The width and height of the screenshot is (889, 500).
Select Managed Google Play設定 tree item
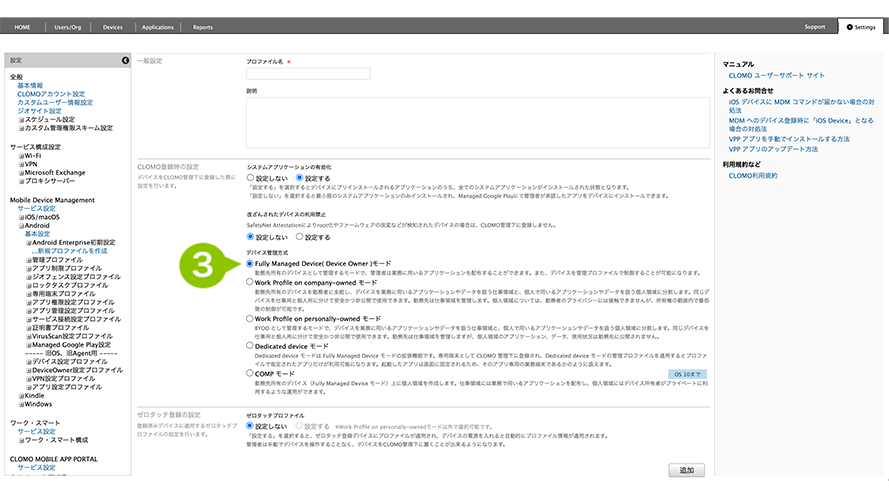[x=71, y=345]
